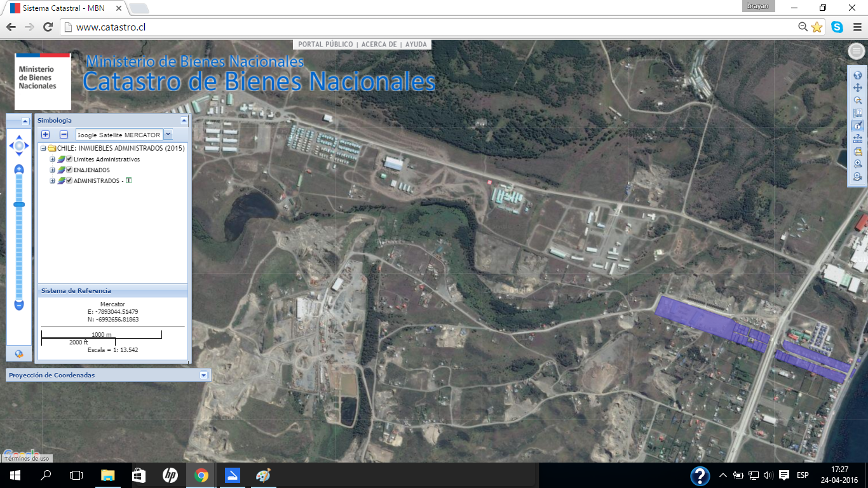
Task: Select the info identify tool
Action: click(857, 126)
